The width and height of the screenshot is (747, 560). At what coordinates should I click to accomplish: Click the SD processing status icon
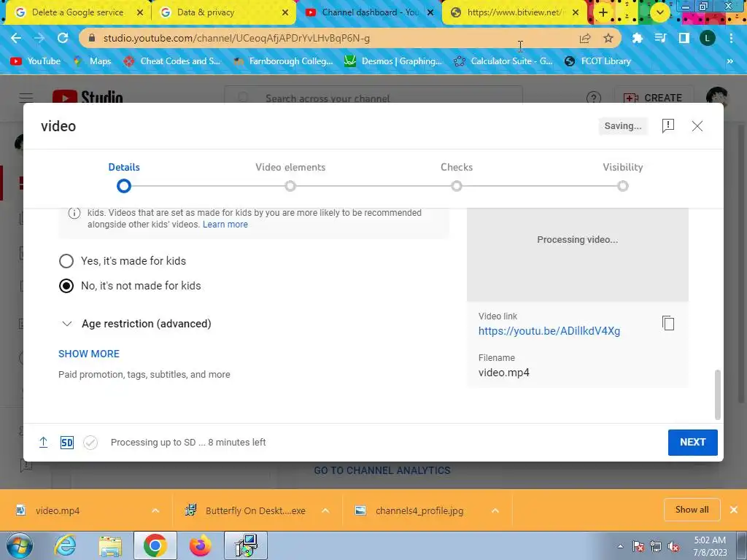tap(66, 443)
